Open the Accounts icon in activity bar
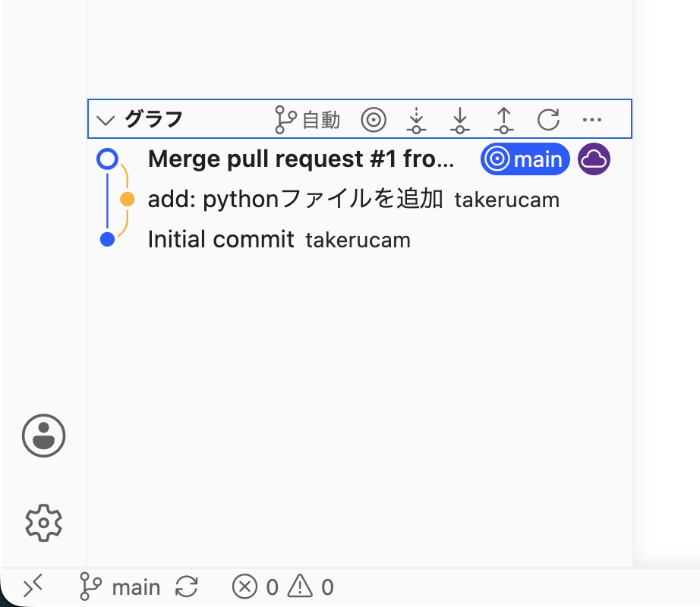 tap(44, 436)
